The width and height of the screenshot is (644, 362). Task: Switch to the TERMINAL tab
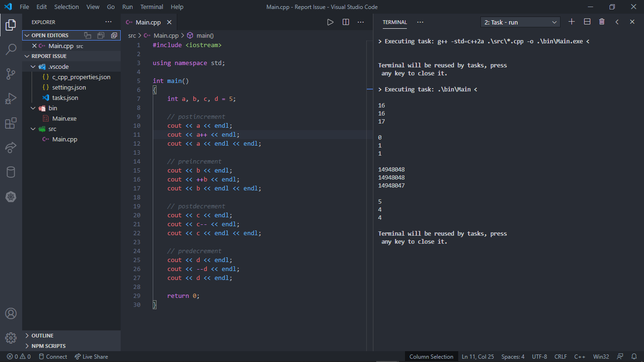395,22
